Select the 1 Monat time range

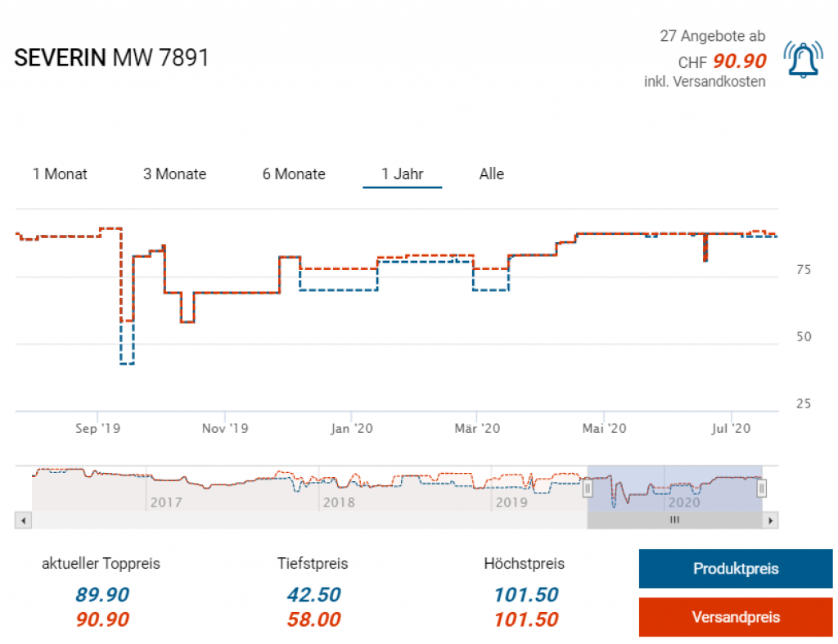tap(60, 174)
